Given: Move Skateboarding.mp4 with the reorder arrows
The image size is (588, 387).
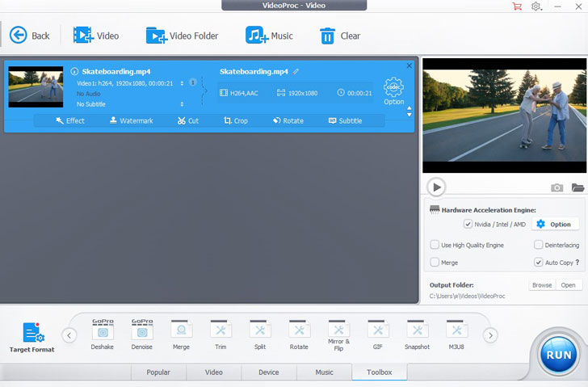Looking at the screenshot, I should [x=409, y=111].
